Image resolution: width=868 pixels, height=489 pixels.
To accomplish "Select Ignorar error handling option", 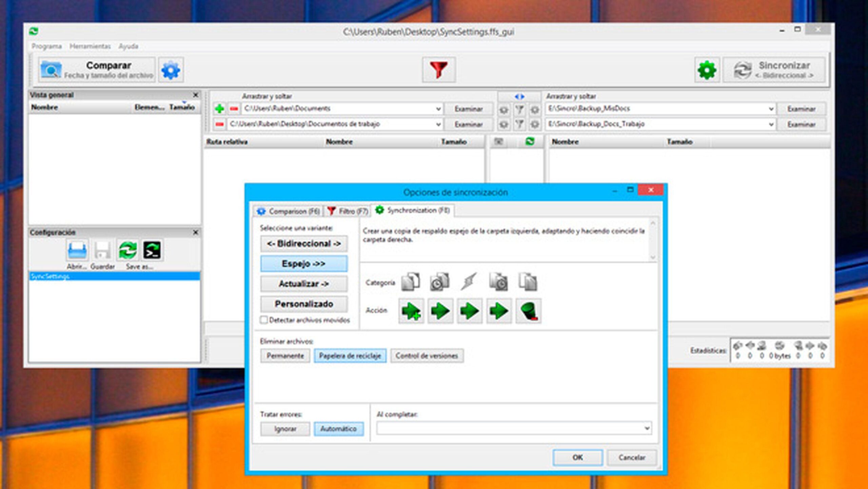I will 285,429.
